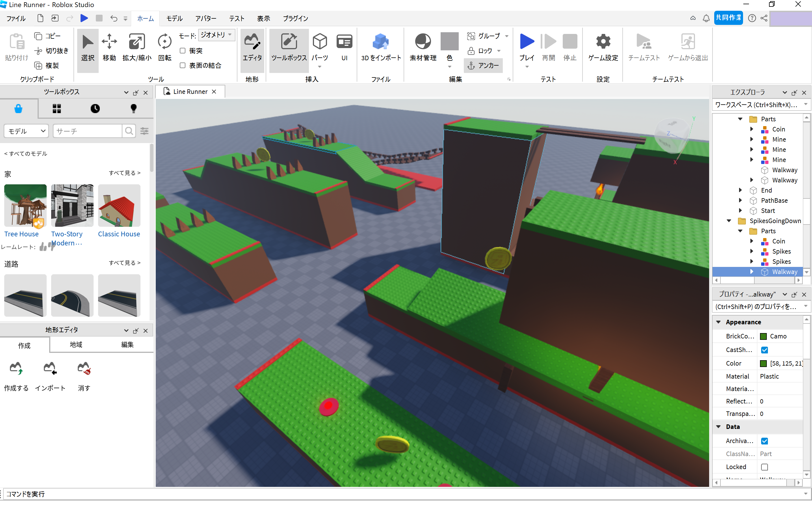
Task: Click the ribbon Color (色) gray swatch
Action: 449,41
